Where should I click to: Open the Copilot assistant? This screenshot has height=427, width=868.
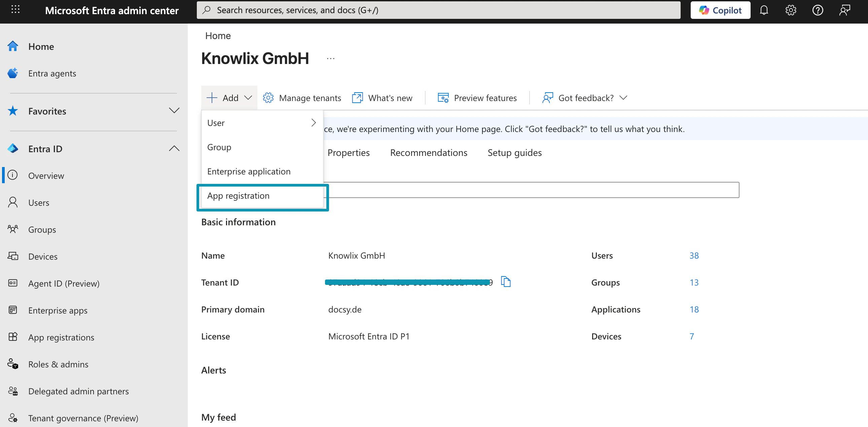tap(720, 10)
